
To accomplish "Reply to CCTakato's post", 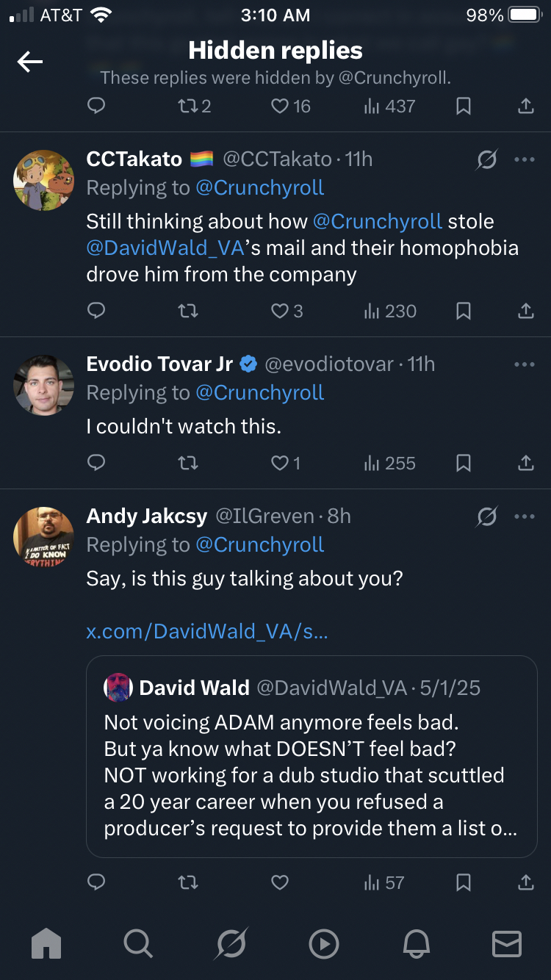I will (x=96, y=311).
